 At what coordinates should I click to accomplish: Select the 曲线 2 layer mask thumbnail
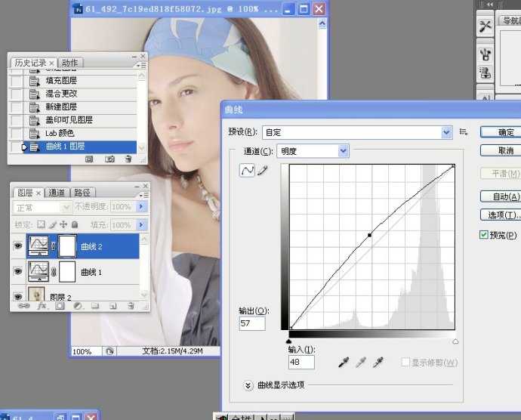67,246
